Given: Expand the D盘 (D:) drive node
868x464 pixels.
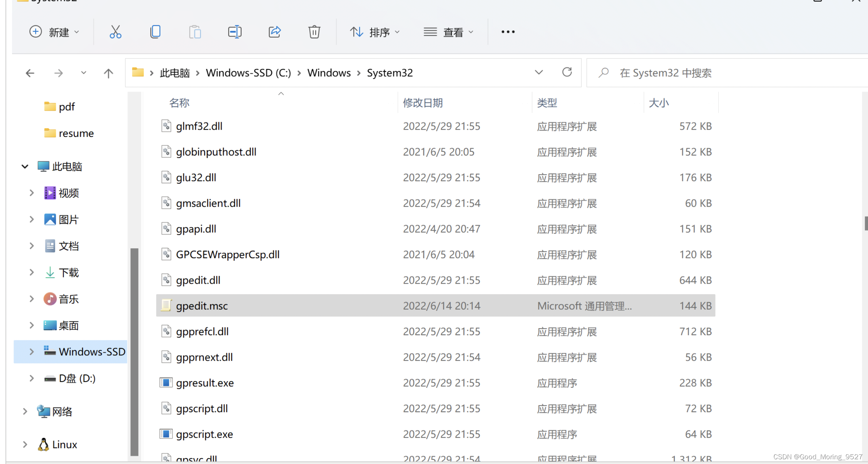Looking at the screenshot, I should click(31, 378).
